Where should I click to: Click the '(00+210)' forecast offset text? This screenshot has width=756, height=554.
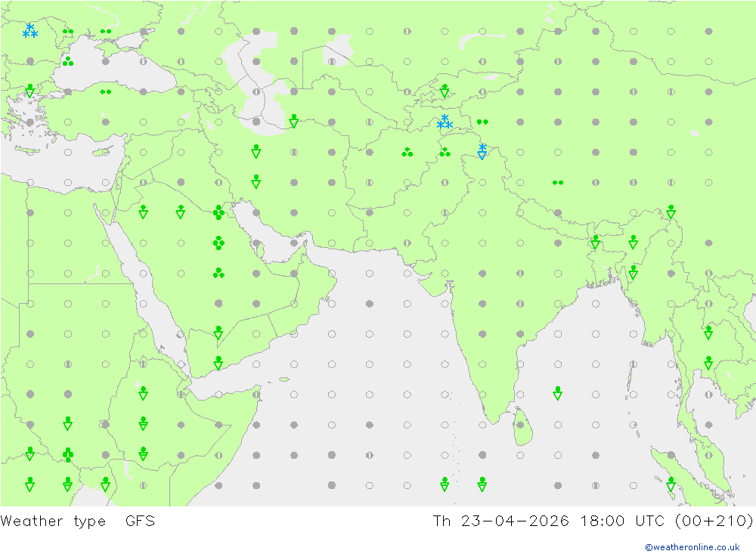tap(714, 522)
